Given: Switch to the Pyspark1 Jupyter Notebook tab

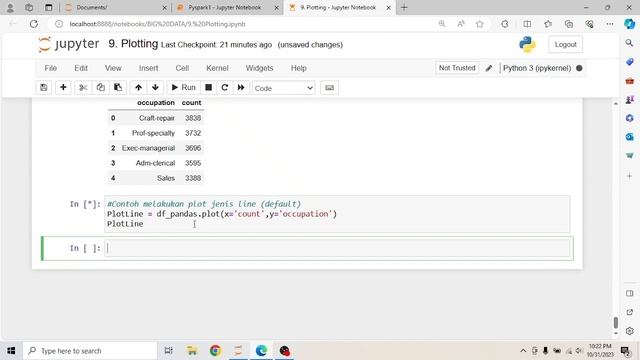Looking at the screenshot, I should tap(227, 8).
